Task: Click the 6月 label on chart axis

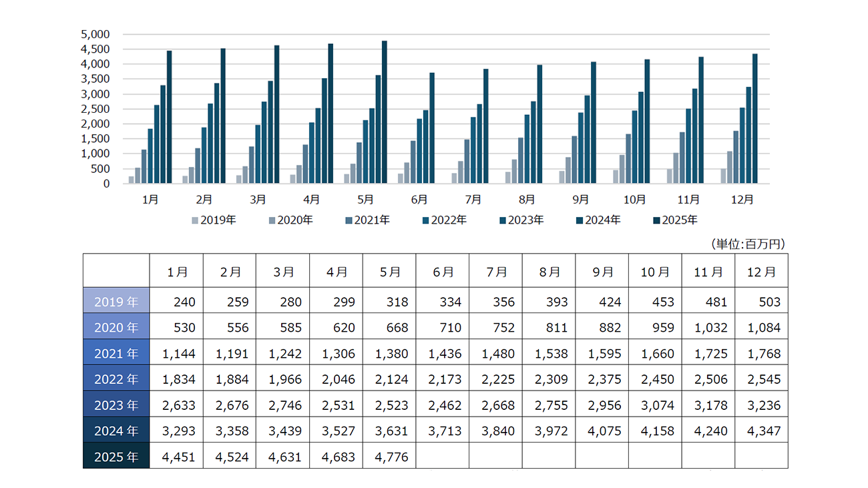Action: (x=419, y=200)
